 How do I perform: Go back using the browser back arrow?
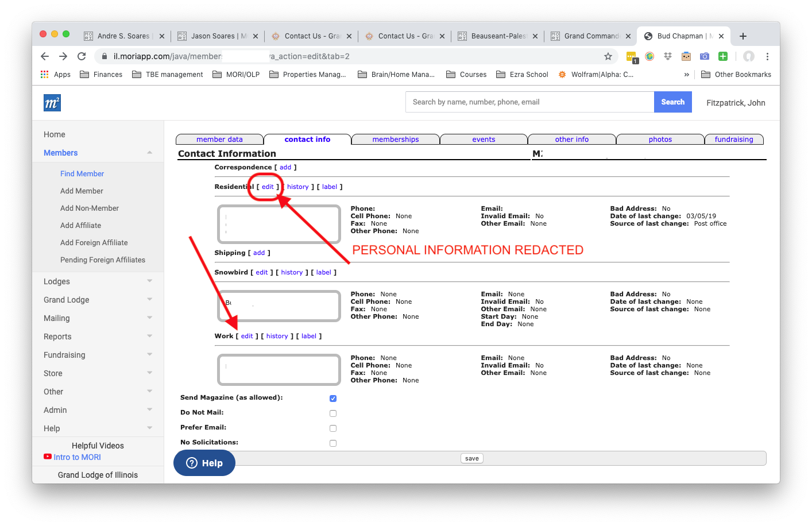45,56
